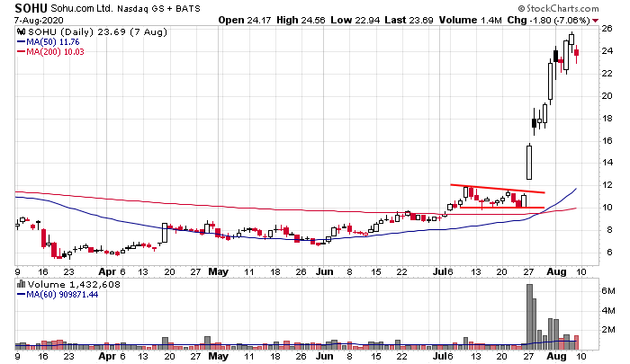Click the horizontal red support line at 10
Image resolution: width=630 pixels, height=364 pixels.
502,208
